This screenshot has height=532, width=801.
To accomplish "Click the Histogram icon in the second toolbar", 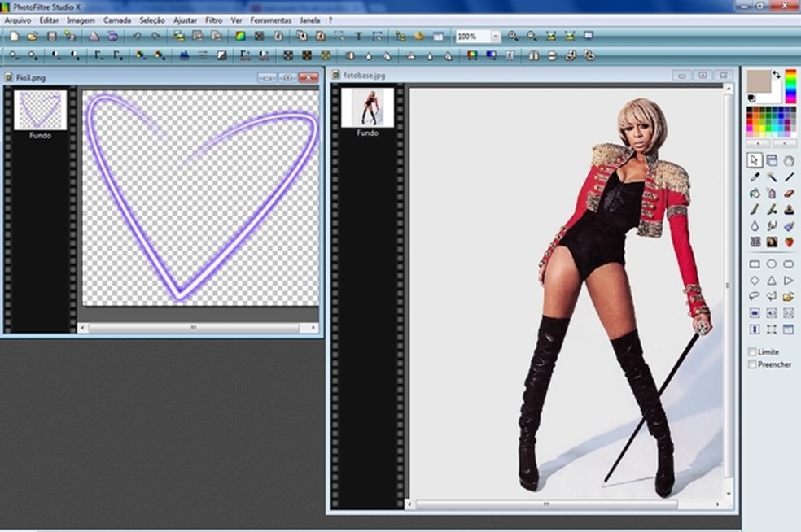I will pyautogui.click(x=184, y=55).
